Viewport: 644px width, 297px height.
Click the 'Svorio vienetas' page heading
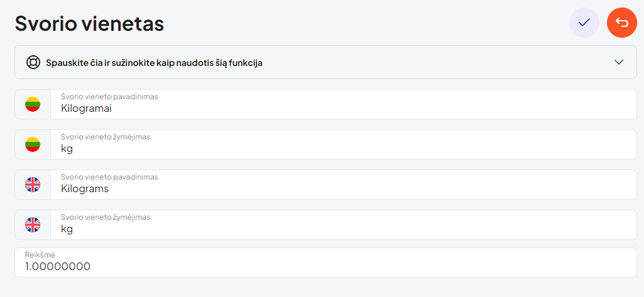click(89, 24)
